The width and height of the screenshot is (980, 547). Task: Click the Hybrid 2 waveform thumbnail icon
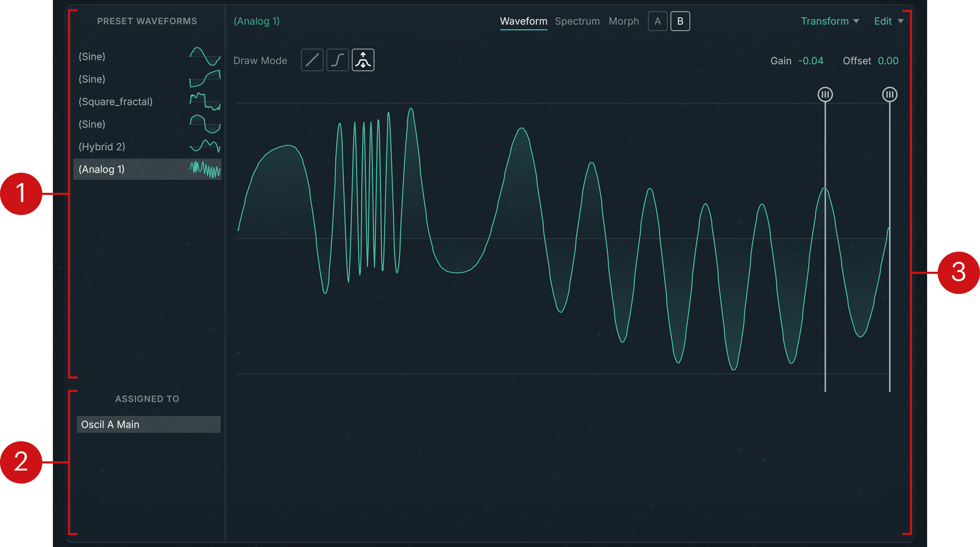click(x=205, y=147)
